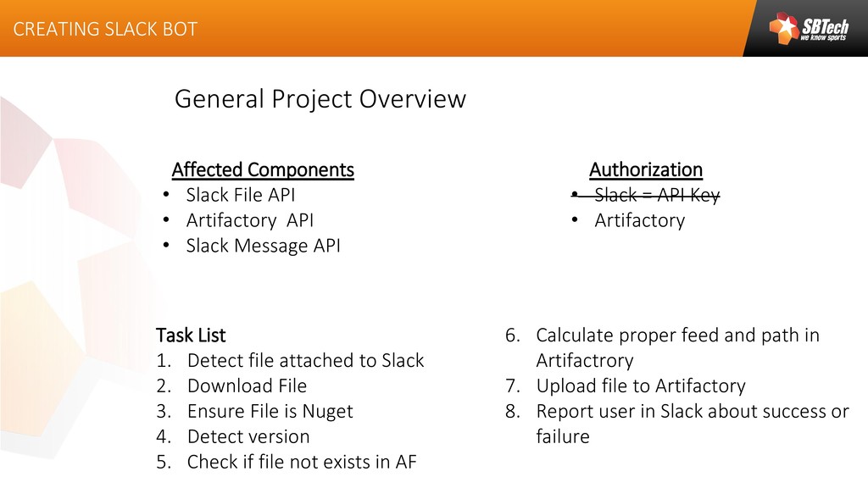868x488 pixels.
Task: Select the "Artifactory" bullet under Authorization
Action: (x=639, y=220)
